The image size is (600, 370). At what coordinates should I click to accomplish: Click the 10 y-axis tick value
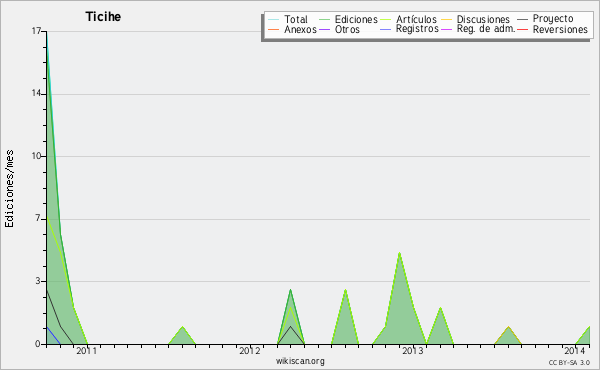point(36,156)
